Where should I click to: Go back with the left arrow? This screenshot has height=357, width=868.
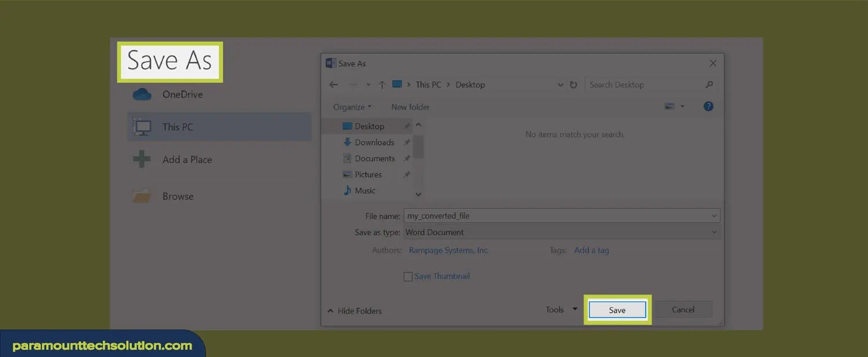point(334,84)
